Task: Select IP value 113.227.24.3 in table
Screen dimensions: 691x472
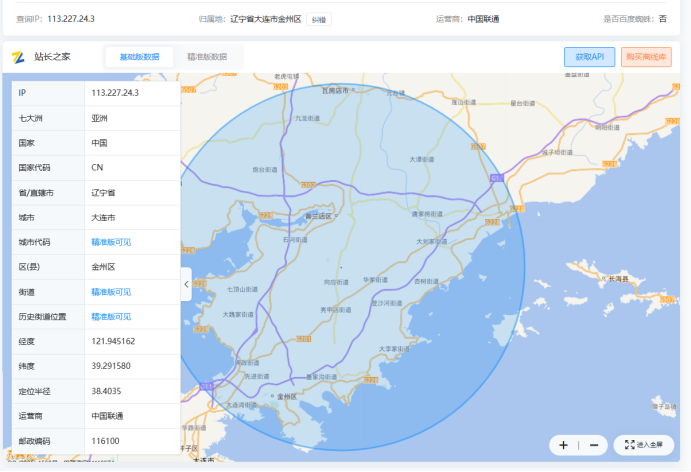Action: [x=115, y=93]
